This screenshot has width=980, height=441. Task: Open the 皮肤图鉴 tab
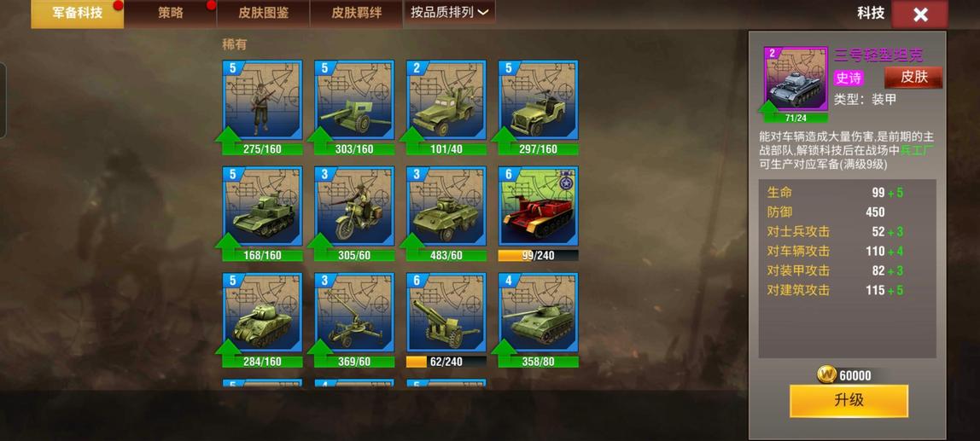tap(263, 13)
